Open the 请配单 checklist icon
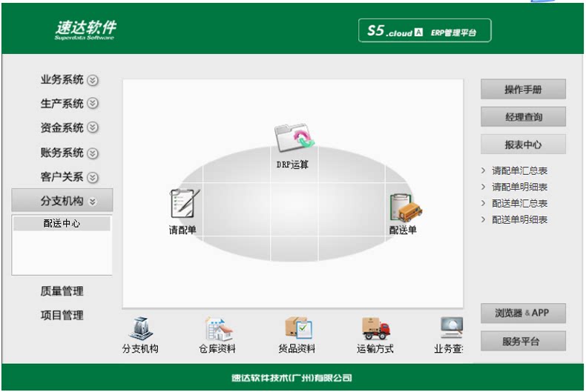 pyautogui.click(x=184, y=203)
